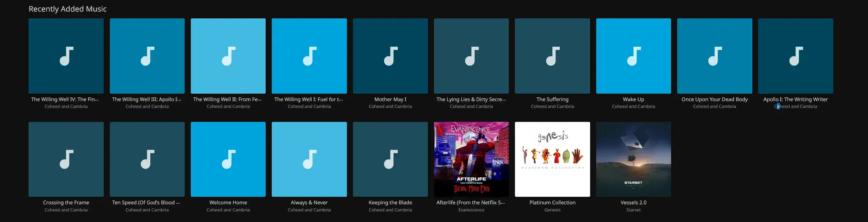Open the Welcome Home music note tile
868x222 pixels.
(x=228, y=159)
